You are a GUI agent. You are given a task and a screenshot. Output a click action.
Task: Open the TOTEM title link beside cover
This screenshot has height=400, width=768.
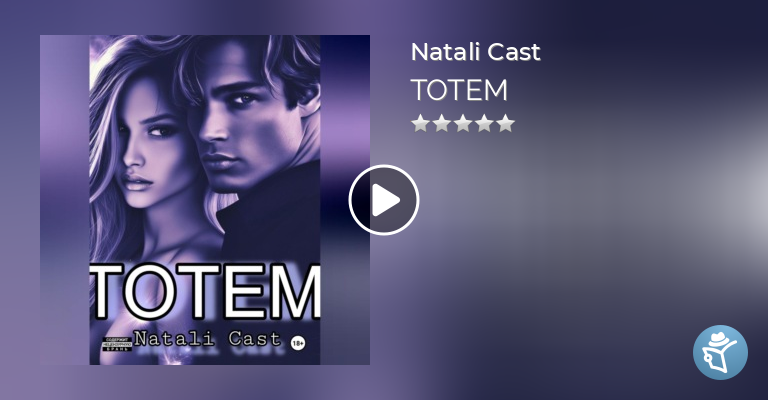pos(459,90)
